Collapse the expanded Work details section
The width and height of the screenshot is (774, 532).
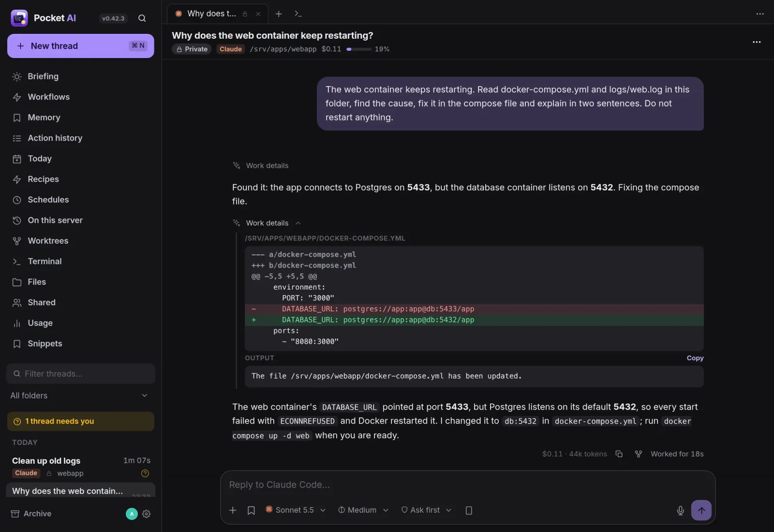tap(267, 223)
